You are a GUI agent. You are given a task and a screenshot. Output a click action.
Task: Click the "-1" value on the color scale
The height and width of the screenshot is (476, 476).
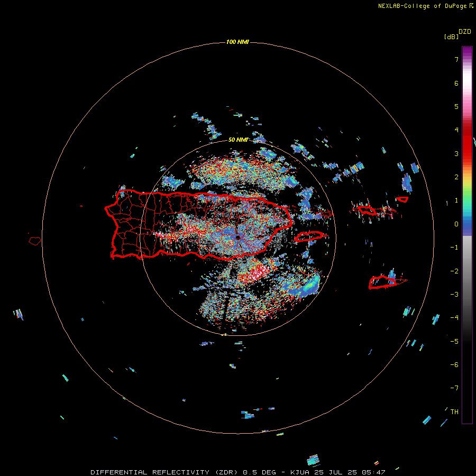[454, 248]
